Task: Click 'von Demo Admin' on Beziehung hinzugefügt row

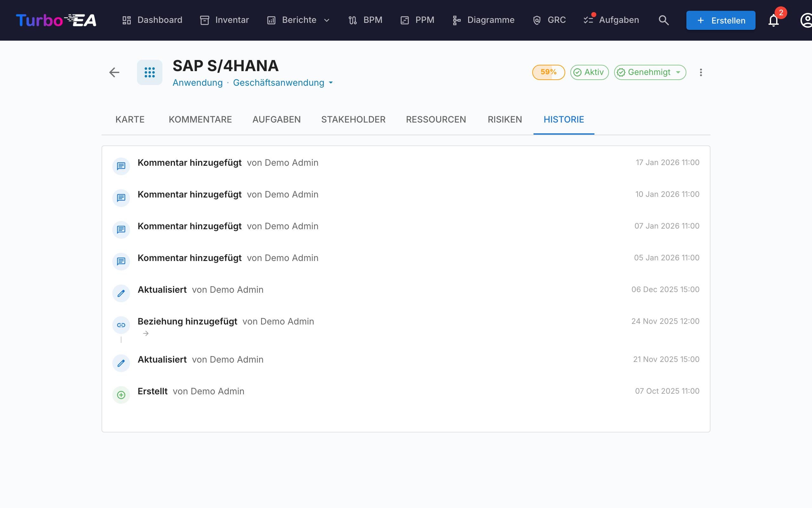Action: (278, 322)
